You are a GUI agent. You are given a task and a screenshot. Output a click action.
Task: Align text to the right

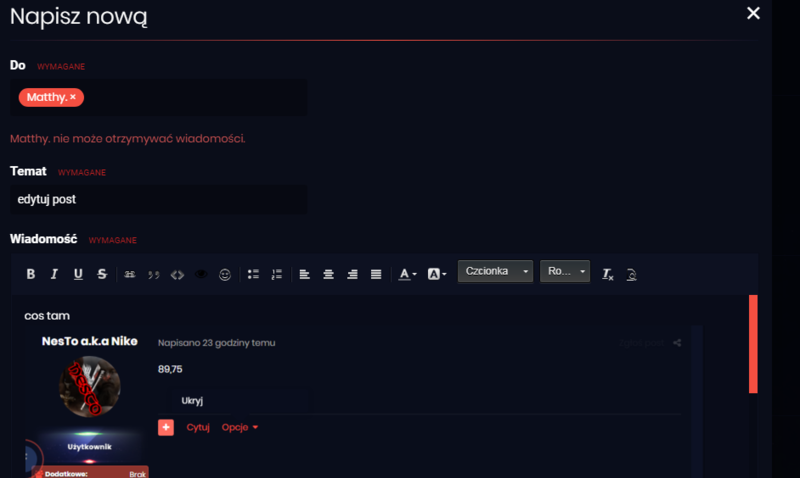pyautogui.click(x=352, y=274)
